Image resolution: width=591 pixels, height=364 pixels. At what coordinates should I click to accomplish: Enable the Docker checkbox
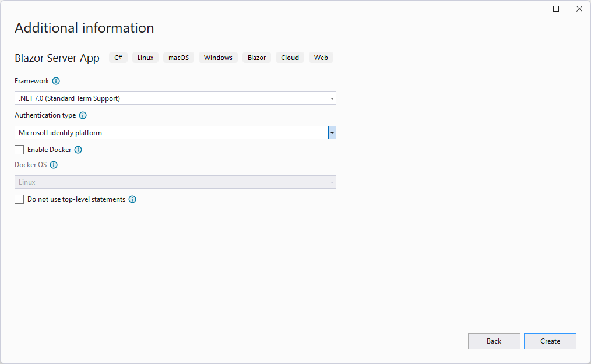[x=19, y=150]
